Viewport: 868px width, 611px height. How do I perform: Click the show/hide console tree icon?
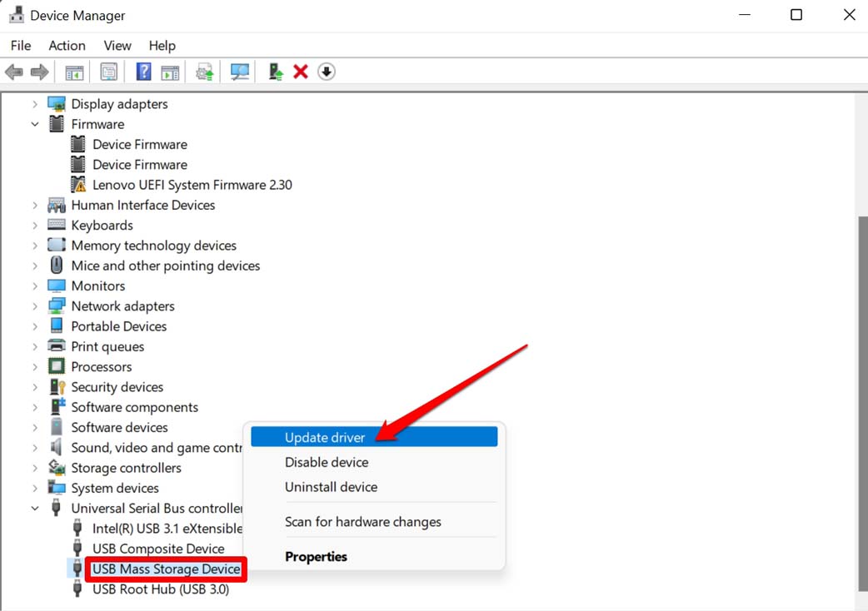tap(74, 72)
